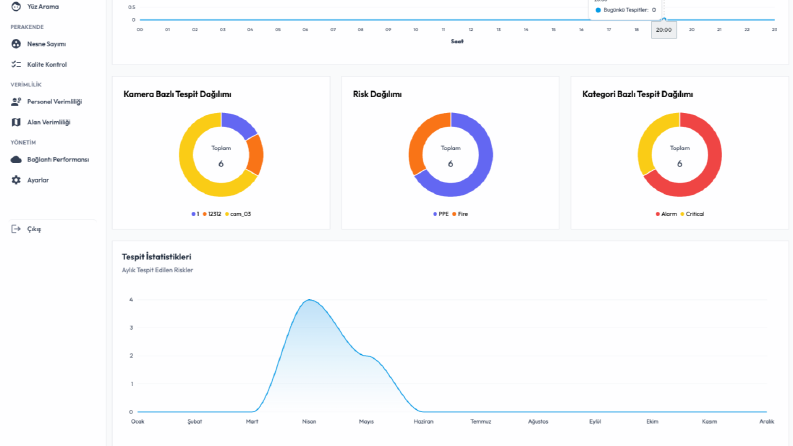Click the Personel Verimliliği people icon
Viewport: 793px width, 446px height.
(x=16, y=102)
